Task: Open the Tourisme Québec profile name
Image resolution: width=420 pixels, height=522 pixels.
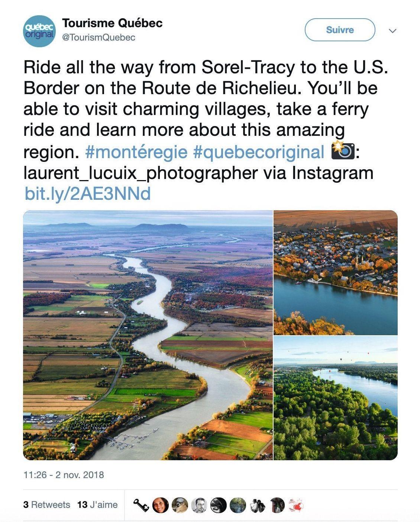Action: (x=112, y=23)
